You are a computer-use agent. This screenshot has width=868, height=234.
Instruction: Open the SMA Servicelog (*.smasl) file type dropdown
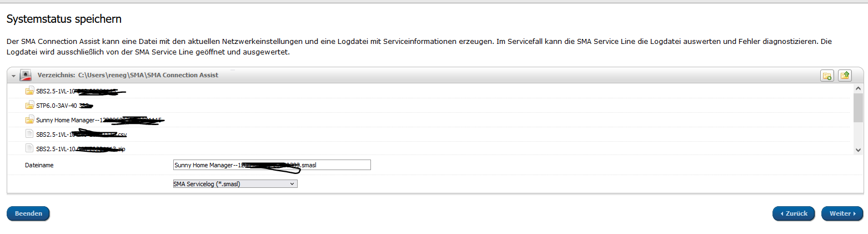coord(235,184)
